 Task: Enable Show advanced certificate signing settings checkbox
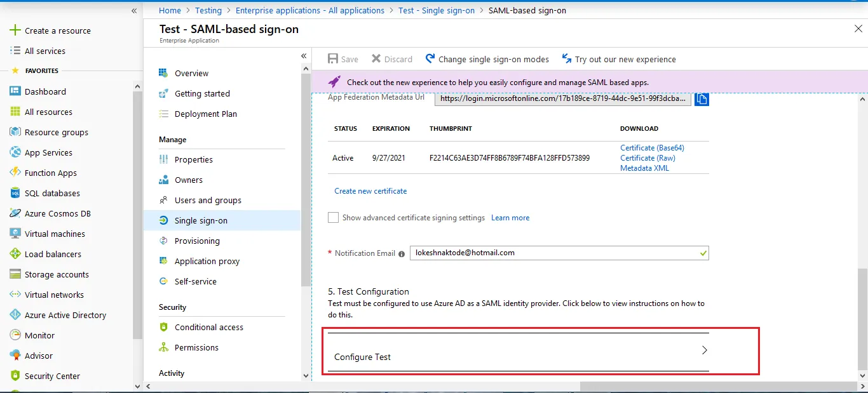pyautogui.click(x=333, y=218)
